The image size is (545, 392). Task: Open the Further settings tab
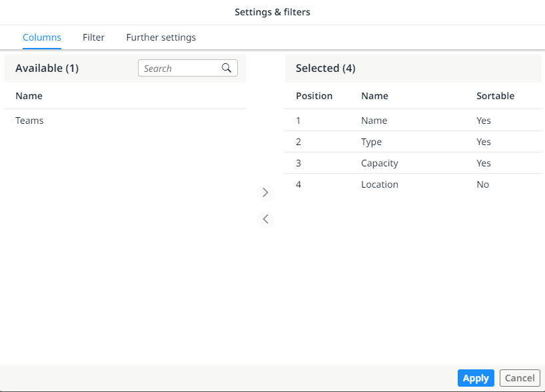(161, 37)
